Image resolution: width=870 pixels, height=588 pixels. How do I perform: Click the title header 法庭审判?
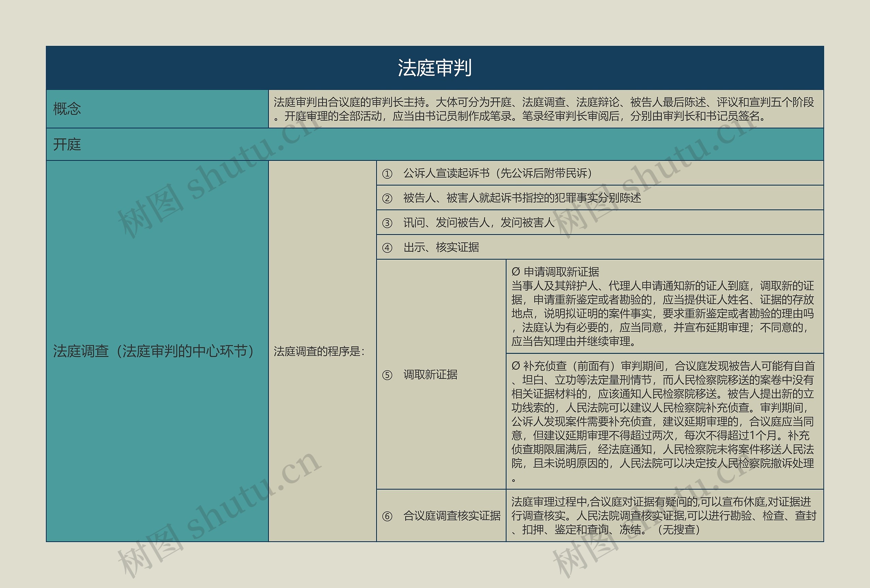(435, 68)
